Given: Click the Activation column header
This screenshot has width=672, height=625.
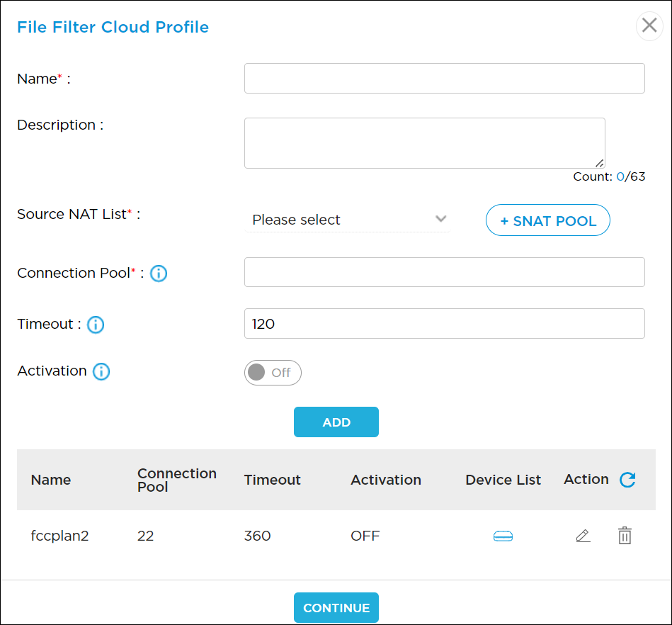Looking at the screenshot, I should 386,480.
